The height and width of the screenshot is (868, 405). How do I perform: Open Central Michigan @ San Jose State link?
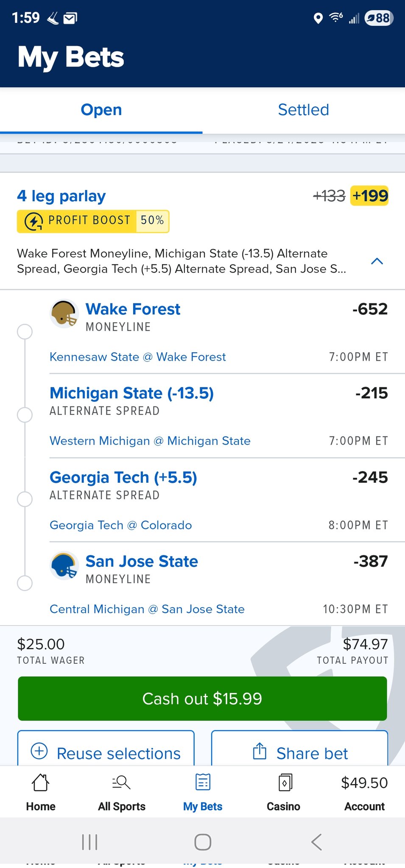pyautogui.click(x=147, y=609)
